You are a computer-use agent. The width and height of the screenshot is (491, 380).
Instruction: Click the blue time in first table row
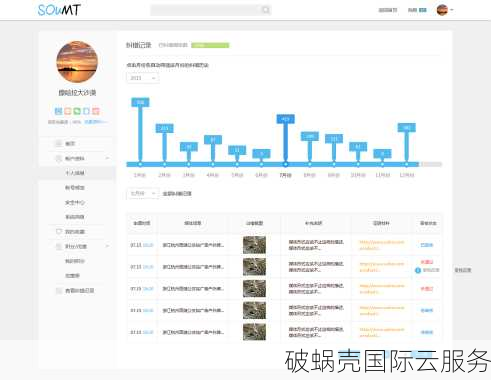(148, 245)
